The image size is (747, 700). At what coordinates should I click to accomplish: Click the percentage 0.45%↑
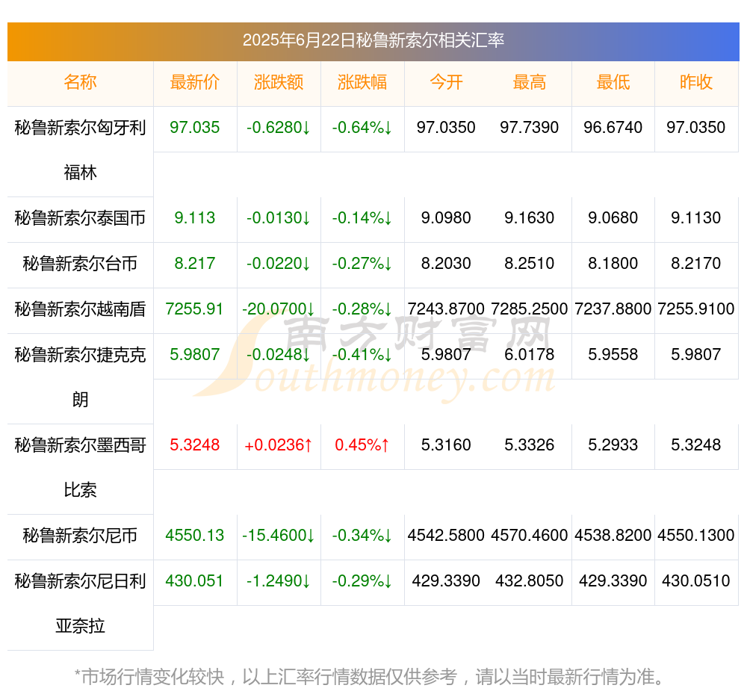pos(362,445)
